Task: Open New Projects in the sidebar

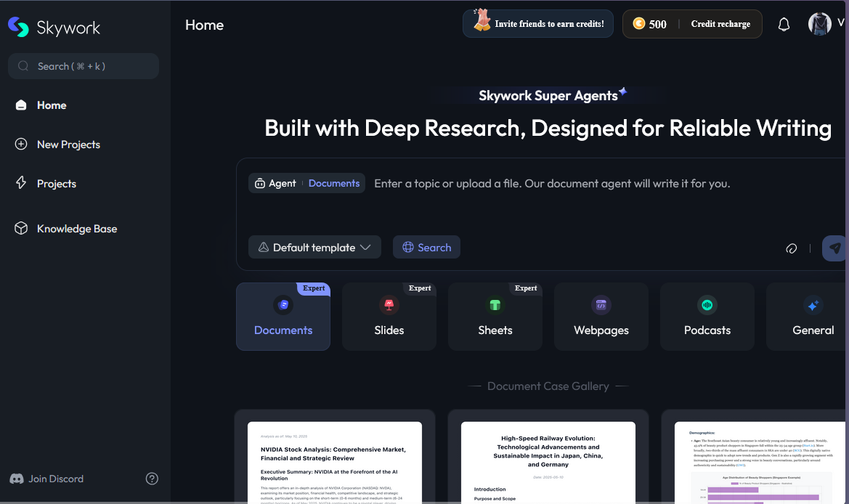Action: tap(68, 144)
